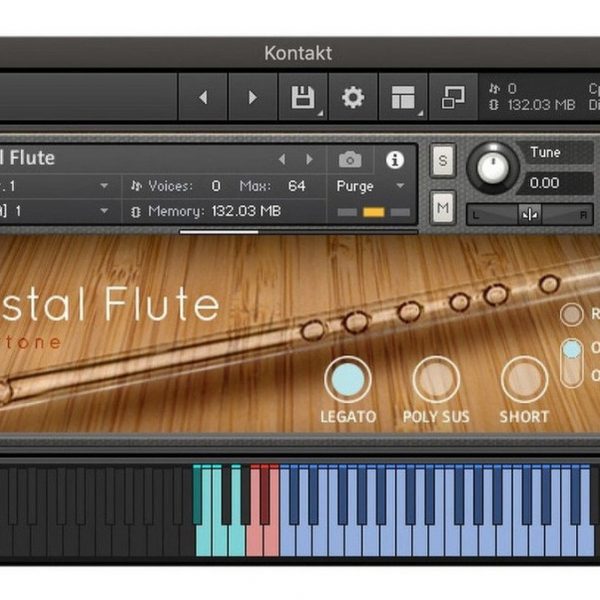Click the pan slider between L and R
Viewport: 600px width, 600px height.
click(530, 215)
